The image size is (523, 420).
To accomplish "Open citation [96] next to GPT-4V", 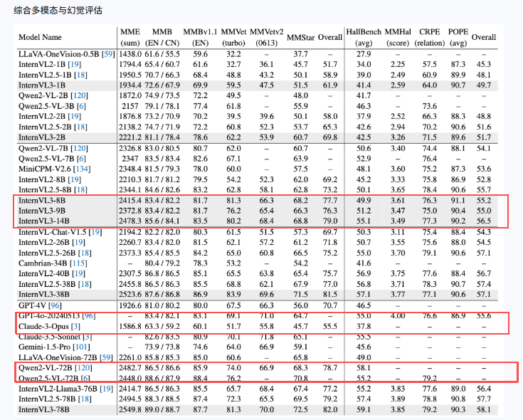I will pos(55,305).
